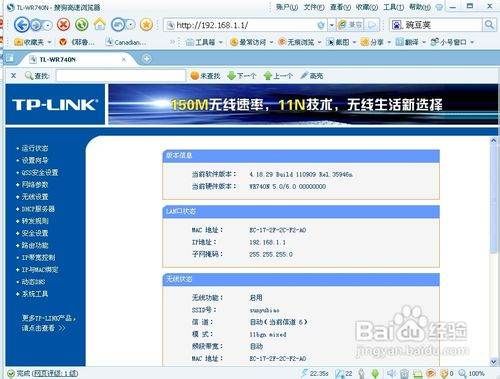The height and width of the screenshot is (379, 500).
Task: Click 下一个 find next button
Action: (242, 76)
